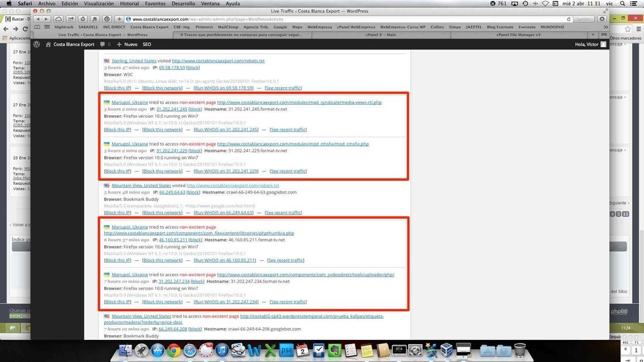Run WHOIS on 69.58.178.59
The height and width of the screenshot is (362, 644).
(x=224, y=88)
